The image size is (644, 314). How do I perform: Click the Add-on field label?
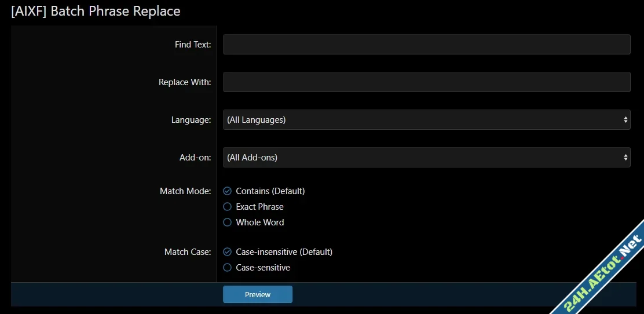click(195, 158)
